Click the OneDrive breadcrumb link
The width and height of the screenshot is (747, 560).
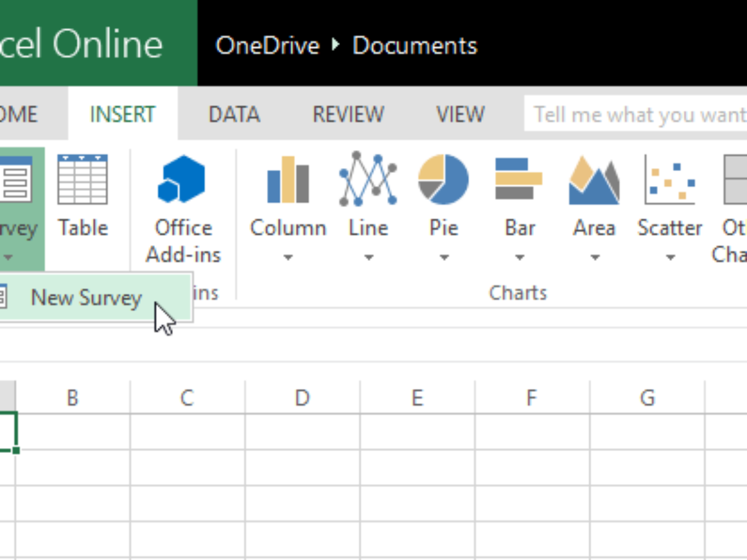267,45
